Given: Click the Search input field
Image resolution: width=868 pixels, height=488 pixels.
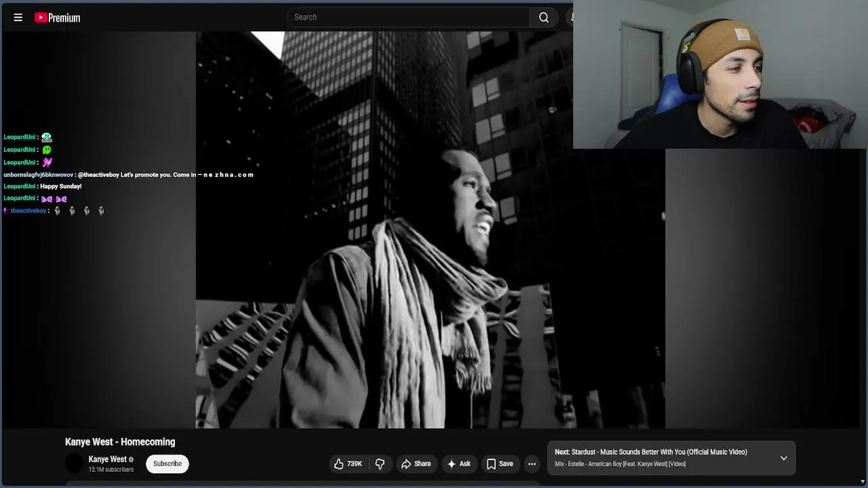Looking at the screenshot, I should click(408, 17).
